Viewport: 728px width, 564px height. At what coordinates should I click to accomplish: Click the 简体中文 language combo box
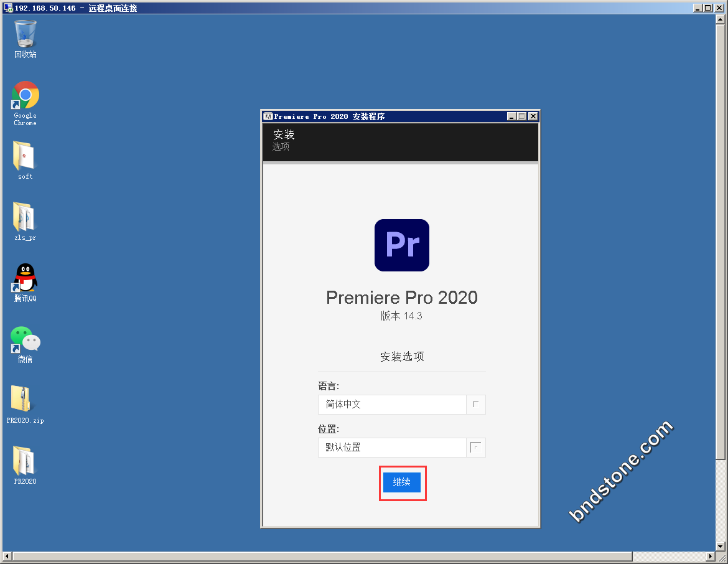pos(392,405)
